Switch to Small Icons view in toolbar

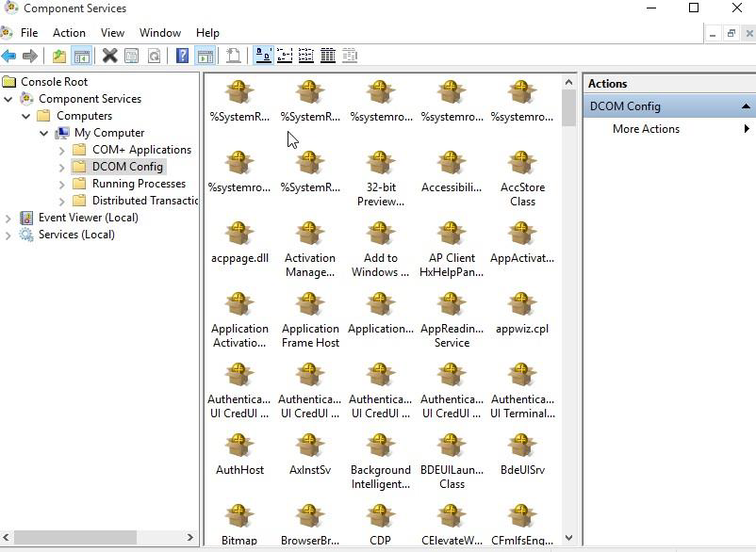pos(285,56)
